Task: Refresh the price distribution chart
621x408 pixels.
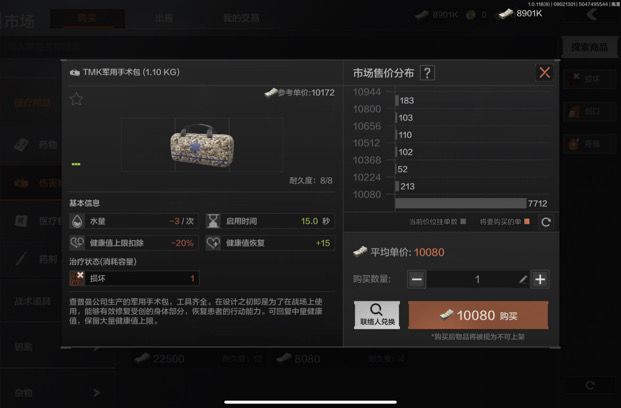Action: [x=546, y=222]
